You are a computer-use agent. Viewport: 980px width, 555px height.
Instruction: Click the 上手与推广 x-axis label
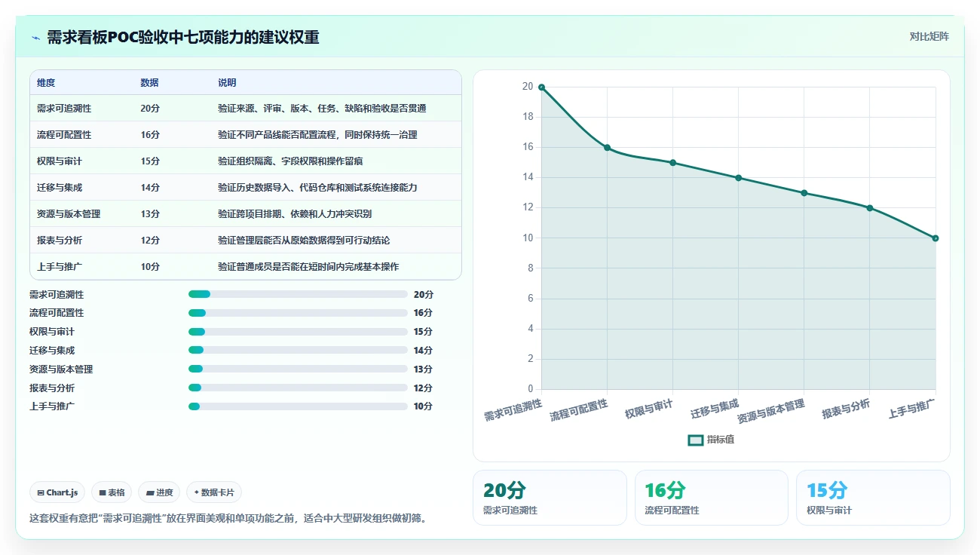coord(912,409)
